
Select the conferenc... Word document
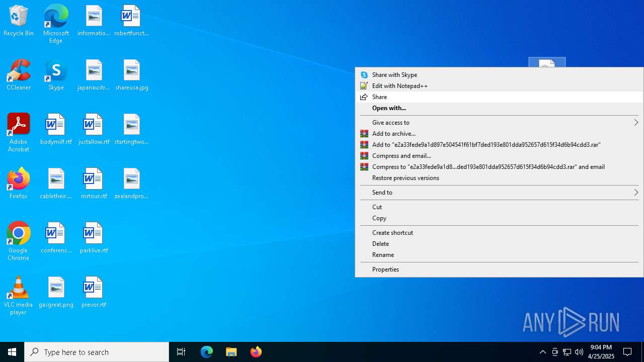56,238
